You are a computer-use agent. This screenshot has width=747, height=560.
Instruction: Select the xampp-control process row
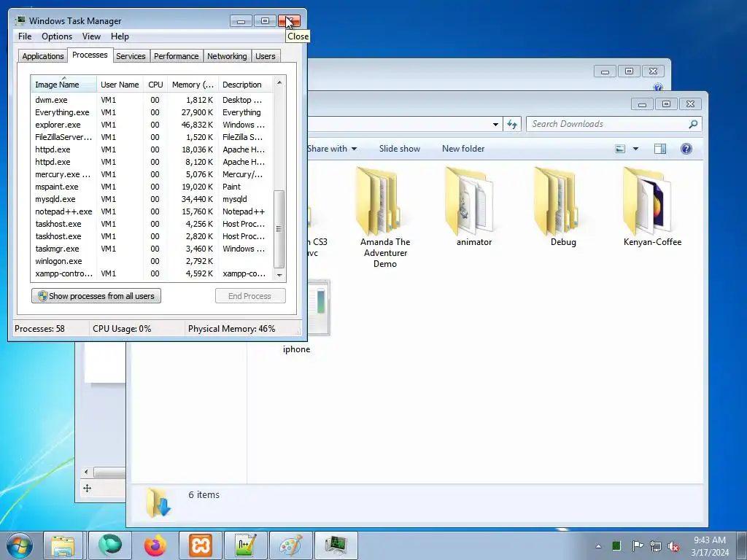click(152, 273)
